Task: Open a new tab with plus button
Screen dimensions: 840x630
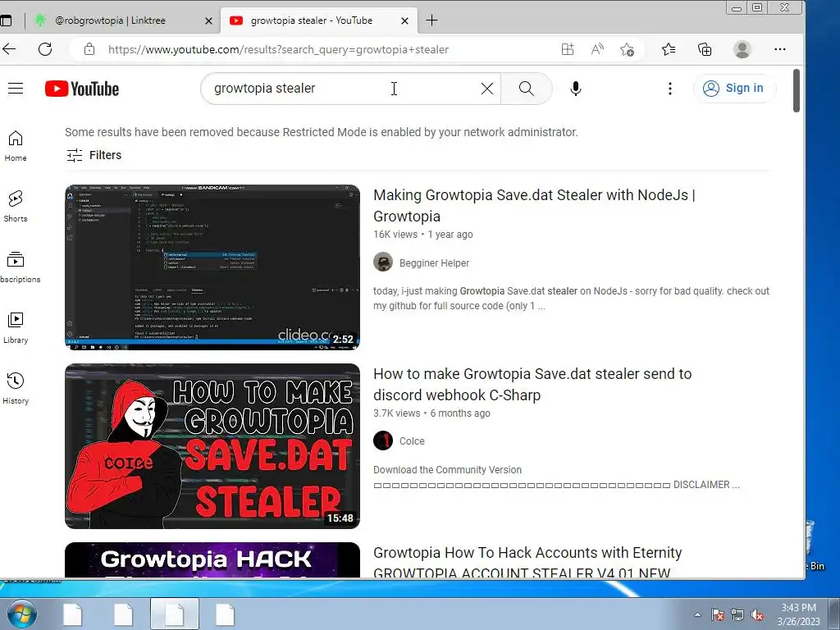Action: [431, 21]
